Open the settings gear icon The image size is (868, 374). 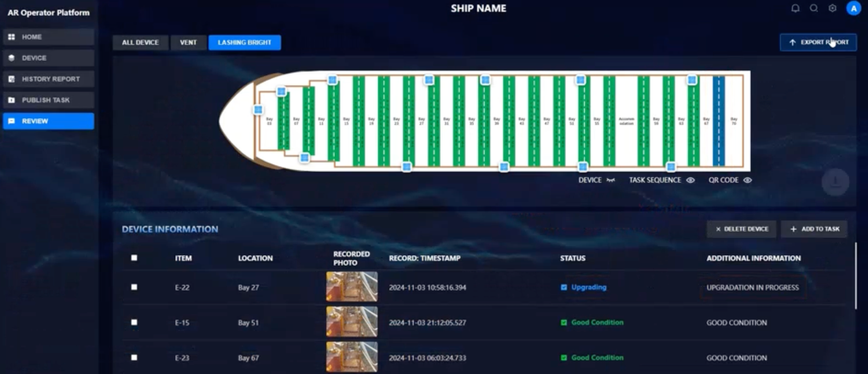click(832, 8)
